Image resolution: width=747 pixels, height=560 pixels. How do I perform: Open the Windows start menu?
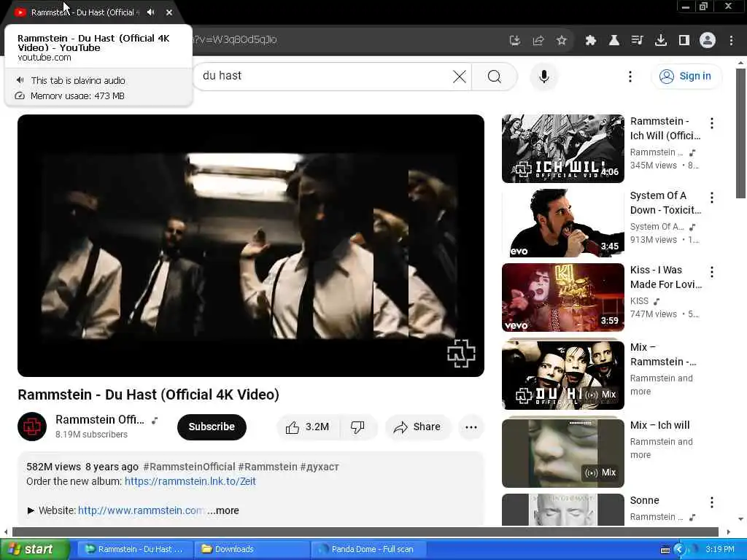[x=35, y=549]
